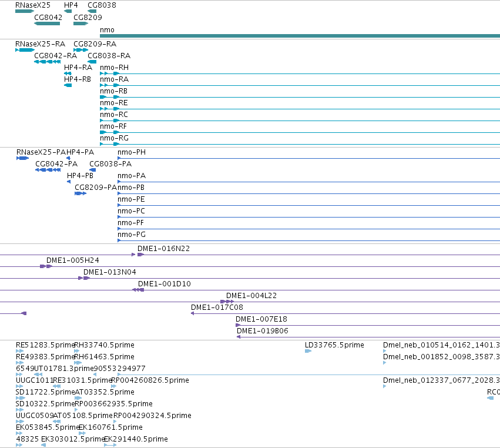
Task: Select the nmo-RA transcript label
Action: click(x=114, y=79)
